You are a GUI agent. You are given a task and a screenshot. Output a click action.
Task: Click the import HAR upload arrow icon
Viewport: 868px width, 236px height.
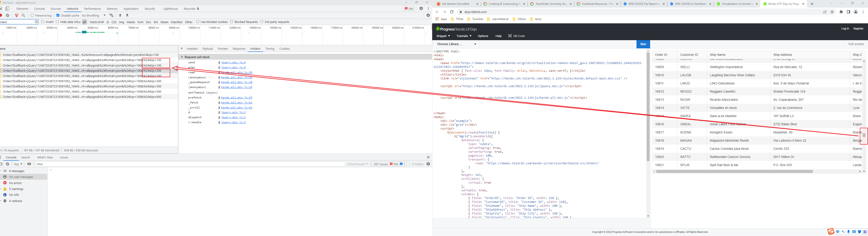[120, 15]
